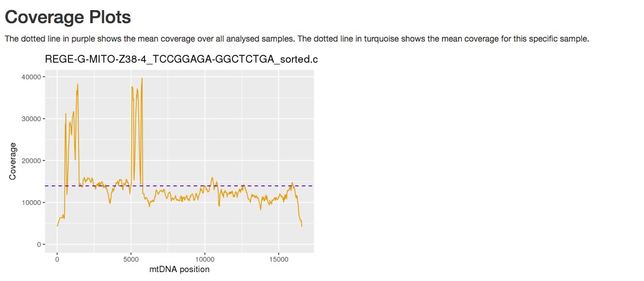Click the coverage line's final drop-off endpoint
This screenshot has height=281, width=644.
tap(302, 226)
